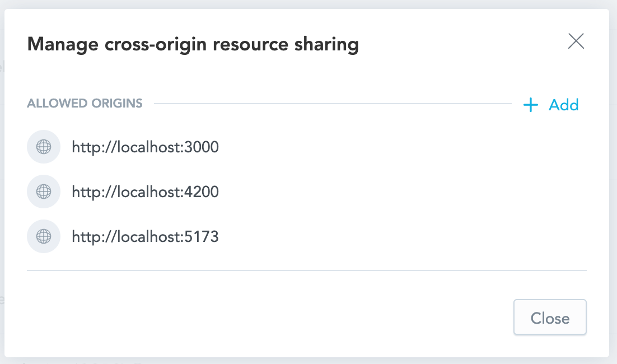617x364 pixels.
Task: Dismiss the dialog using the X icon
Action: coord(576,41)
